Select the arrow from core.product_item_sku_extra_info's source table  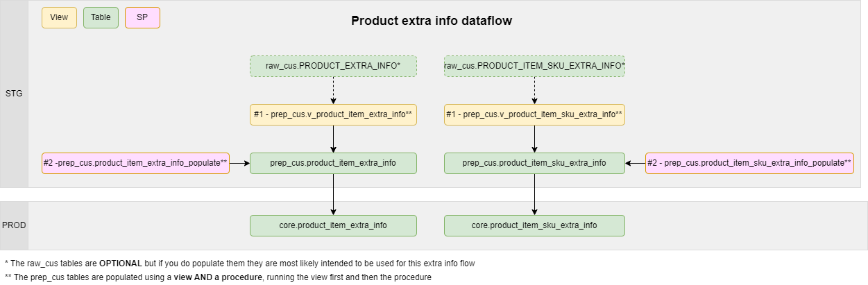[534, 194]
